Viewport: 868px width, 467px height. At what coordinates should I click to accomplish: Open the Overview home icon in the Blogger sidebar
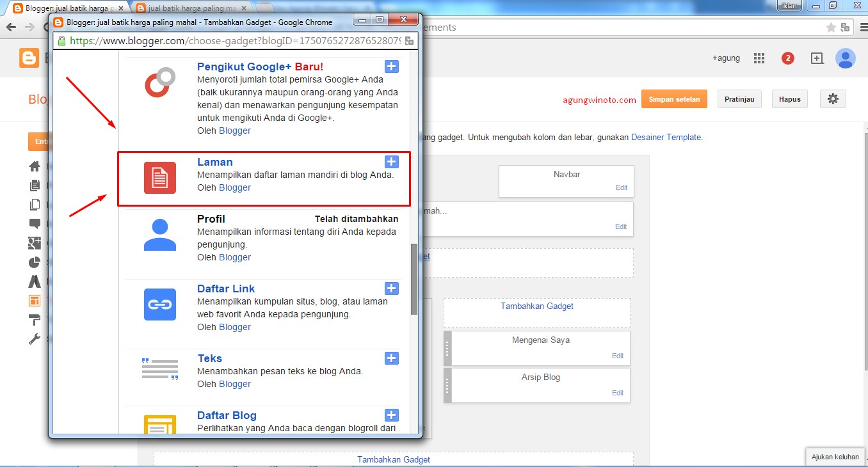(x=35, y=166)
